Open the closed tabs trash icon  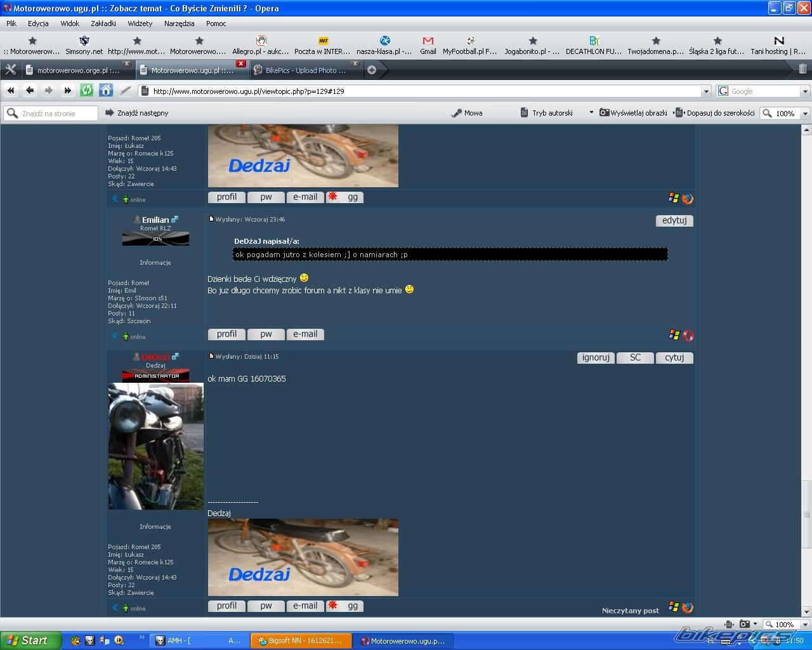(x=802, y=69)
